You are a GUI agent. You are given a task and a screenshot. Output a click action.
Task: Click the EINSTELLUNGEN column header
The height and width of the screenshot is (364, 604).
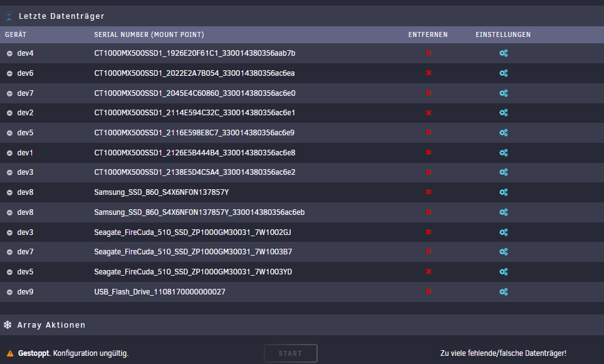tap(503, 34)
